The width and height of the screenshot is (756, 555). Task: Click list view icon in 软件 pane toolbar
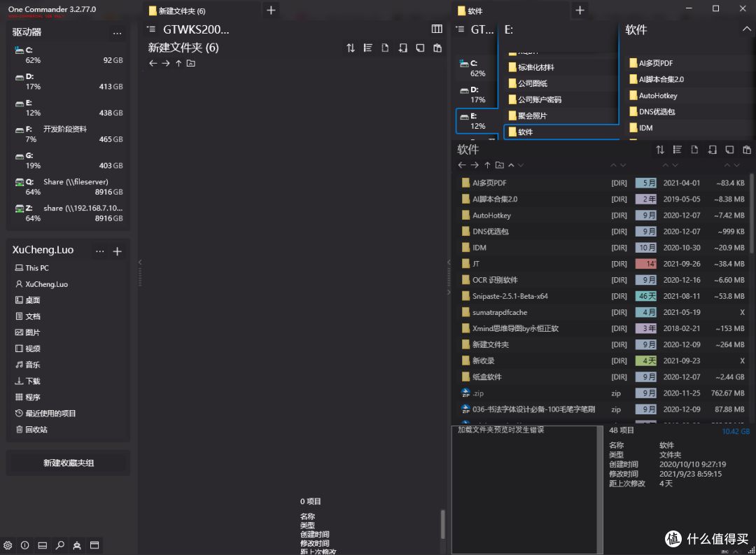click(678, 150)
